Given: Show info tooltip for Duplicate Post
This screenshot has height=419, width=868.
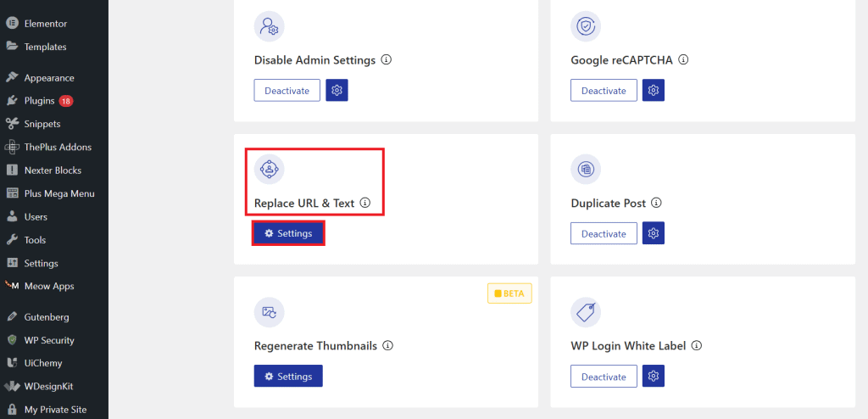Looking at the screenshot, I should (657, 203).
